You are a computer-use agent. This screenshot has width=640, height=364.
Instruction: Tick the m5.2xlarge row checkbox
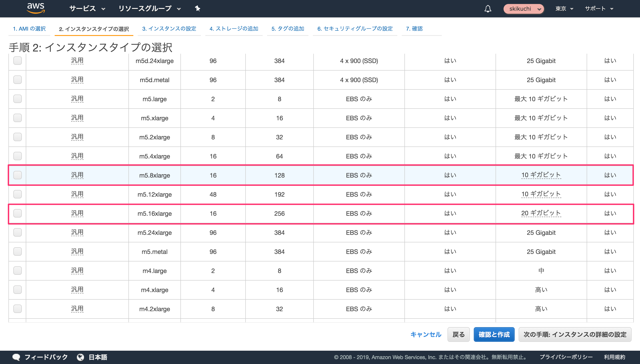[x=18, y=137]
